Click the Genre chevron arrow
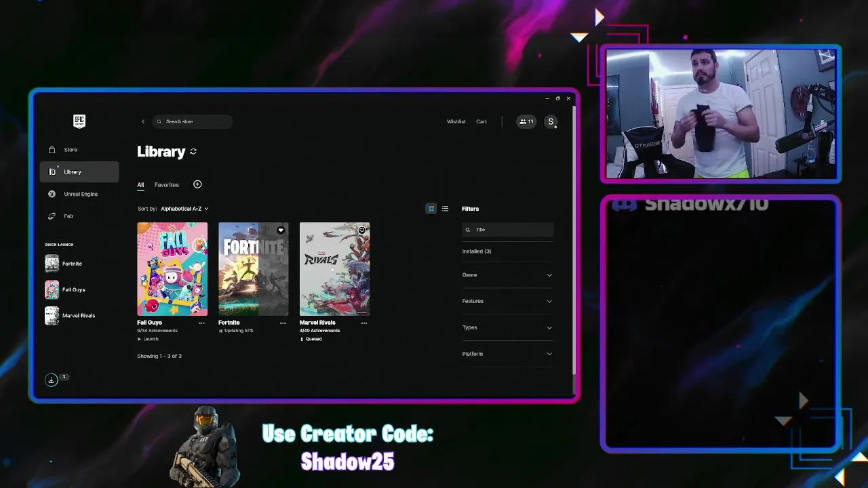This screenshot has height=488, width=868. 549,275
